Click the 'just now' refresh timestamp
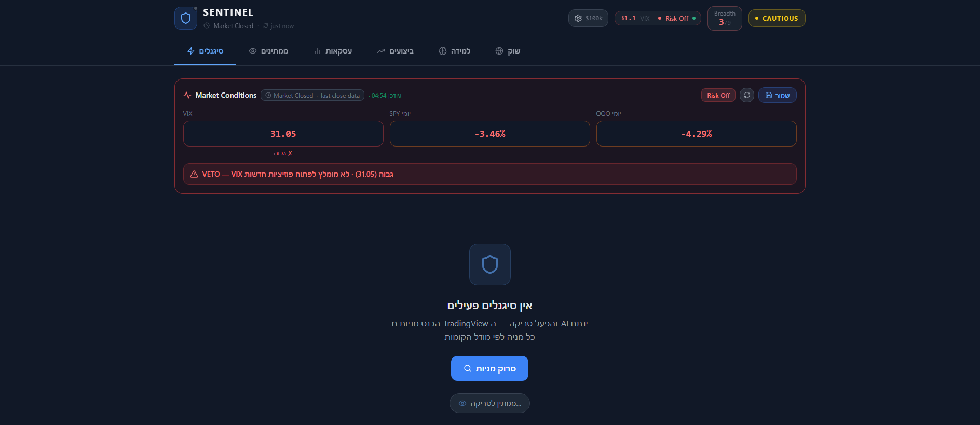Image resolution: width=980 pixels, height=425 pixels. tap(279, 26)
